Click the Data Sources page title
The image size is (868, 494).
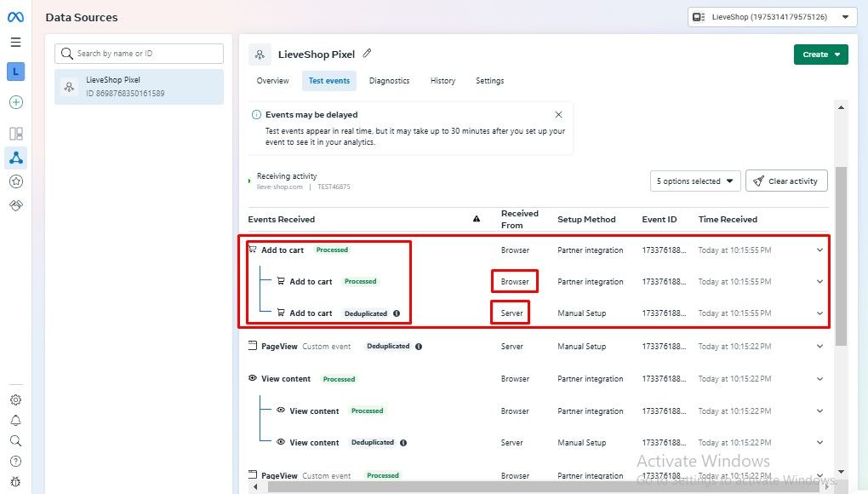pos(82,17)
